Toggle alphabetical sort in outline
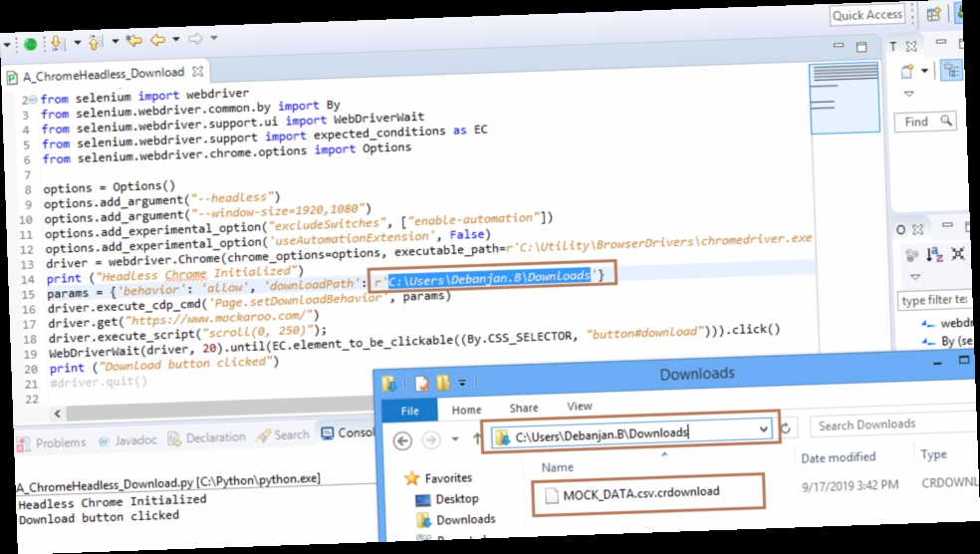Screen dimensions: 980x554 (x=934, y=254)
